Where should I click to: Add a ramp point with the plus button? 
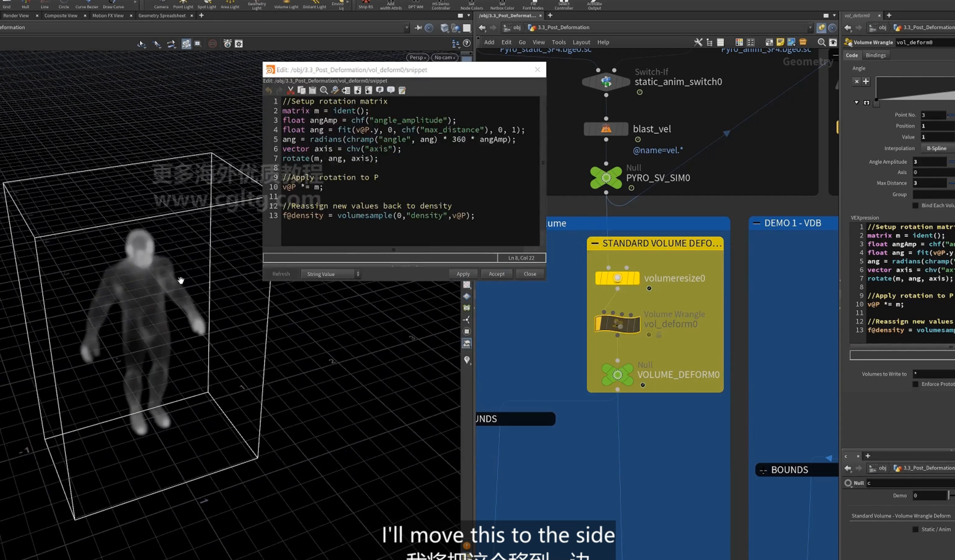pos(866,81)
